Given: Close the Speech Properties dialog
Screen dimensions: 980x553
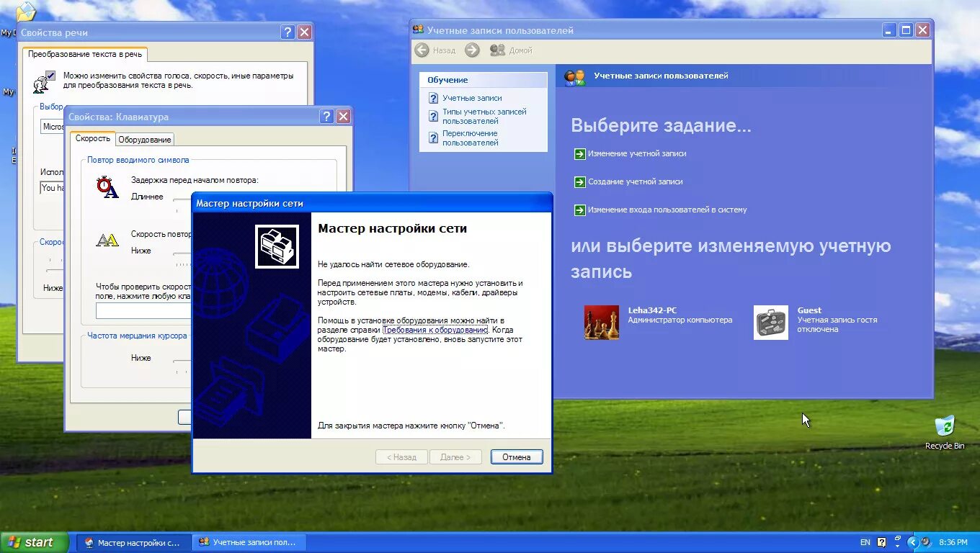Looking at the screenshot, I should click(x=305, y=32).
